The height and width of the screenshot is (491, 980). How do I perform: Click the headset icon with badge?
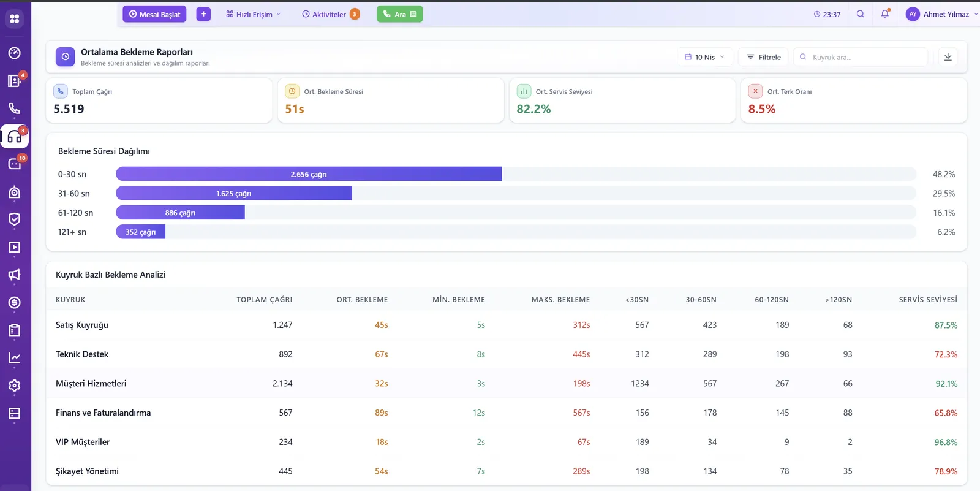click(x=15, y=137)
